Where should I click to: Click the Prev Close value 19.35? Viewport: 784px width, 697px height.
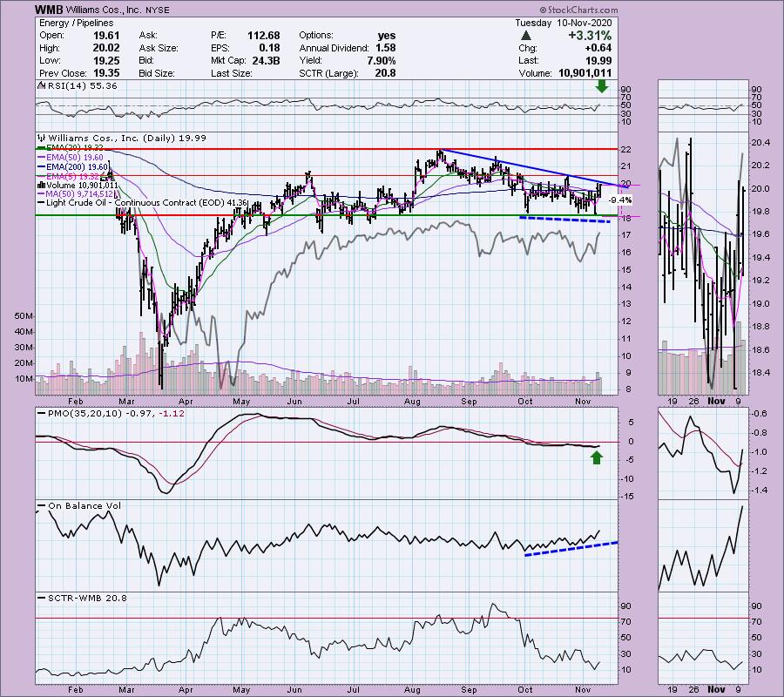point(106,73)
